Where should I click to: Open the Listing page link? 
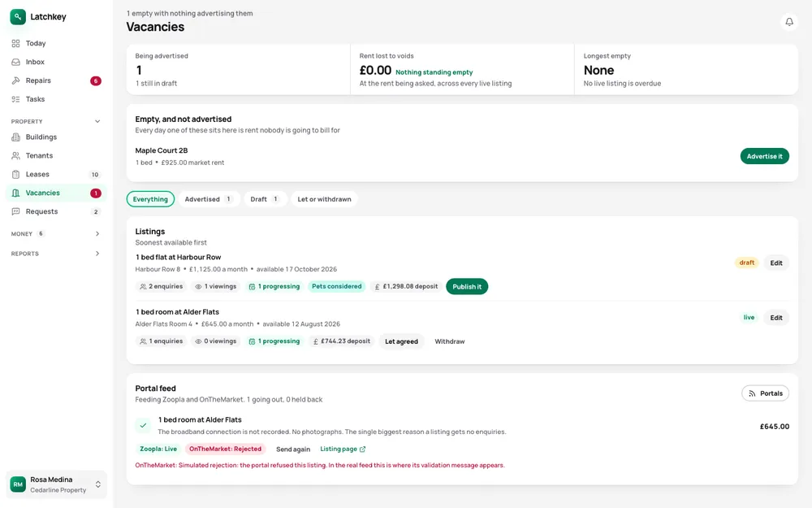click(343, 449)
